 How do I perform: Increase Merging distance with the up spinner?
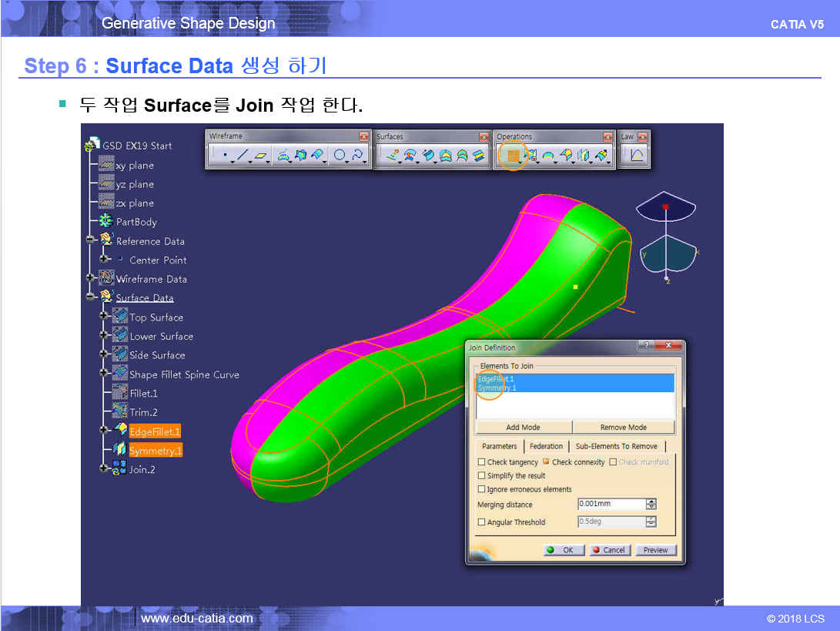click(651, 502)
